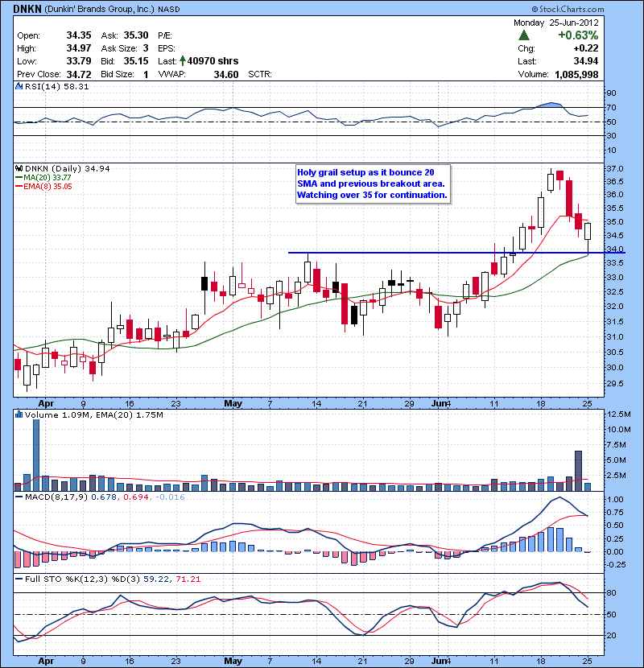This screenshot has height=668, width=644.
Task: Click the Bid price 35.15
Action: (136, 61)
